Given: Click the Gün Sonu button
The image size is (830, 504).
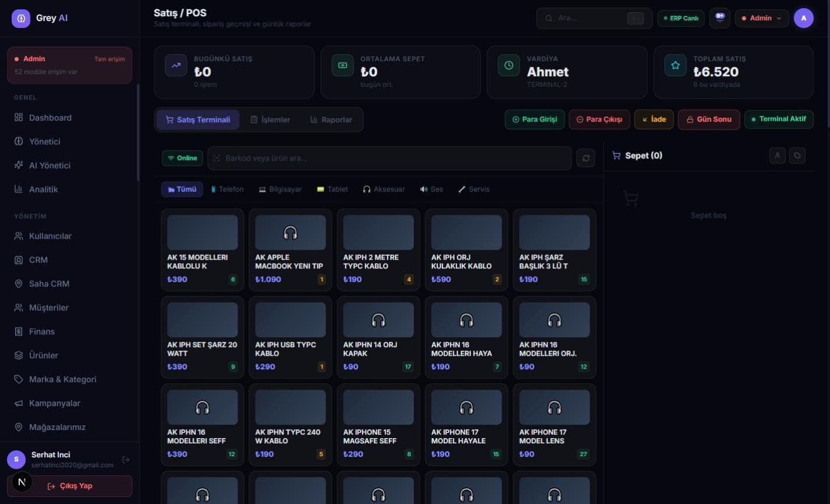Looking at the screenshot, I should (709, 119).
